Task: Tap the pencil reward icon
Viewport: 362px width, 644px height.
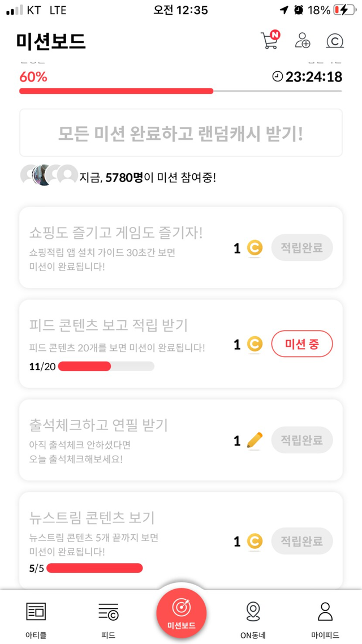Action: [x=255, y=440]
